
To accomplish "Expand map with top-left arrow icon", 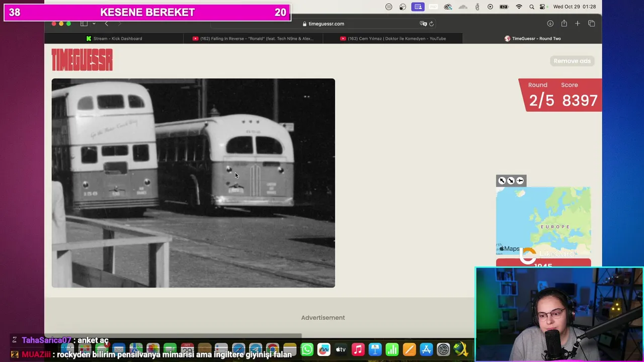I will pos(502,180).
